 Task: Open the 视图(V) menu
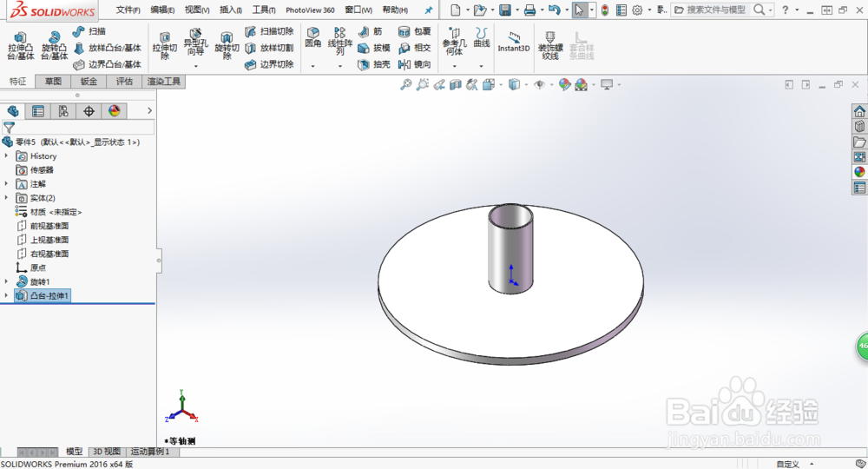coord(197,10)
